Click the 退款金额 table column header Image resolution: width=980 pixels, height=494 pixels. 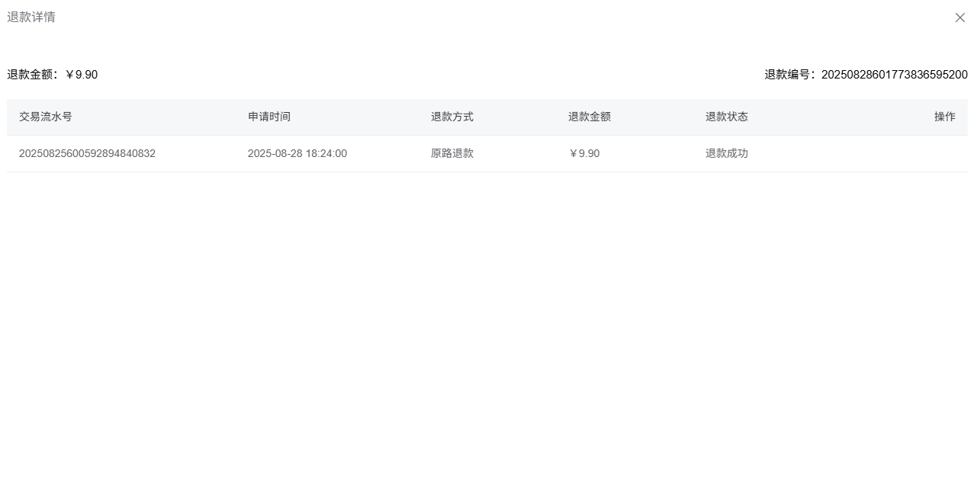590,117
